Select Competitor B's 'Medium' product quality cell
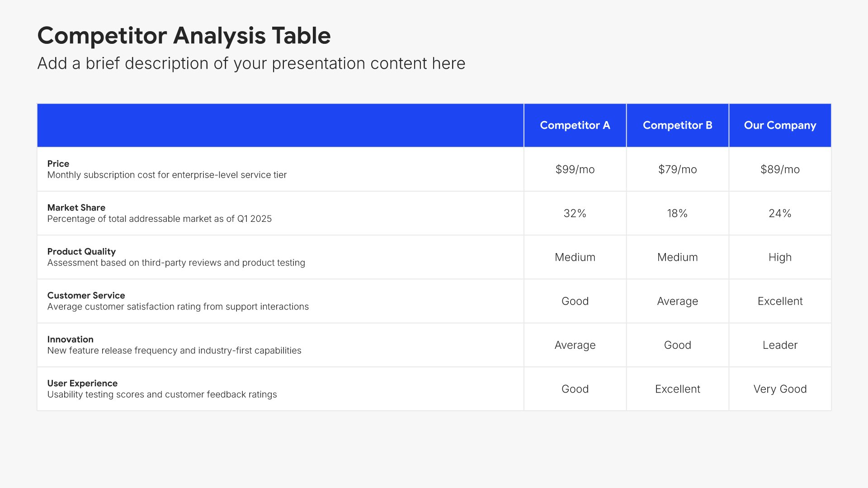Screen dimensions: 868x488 pos(678,257)
